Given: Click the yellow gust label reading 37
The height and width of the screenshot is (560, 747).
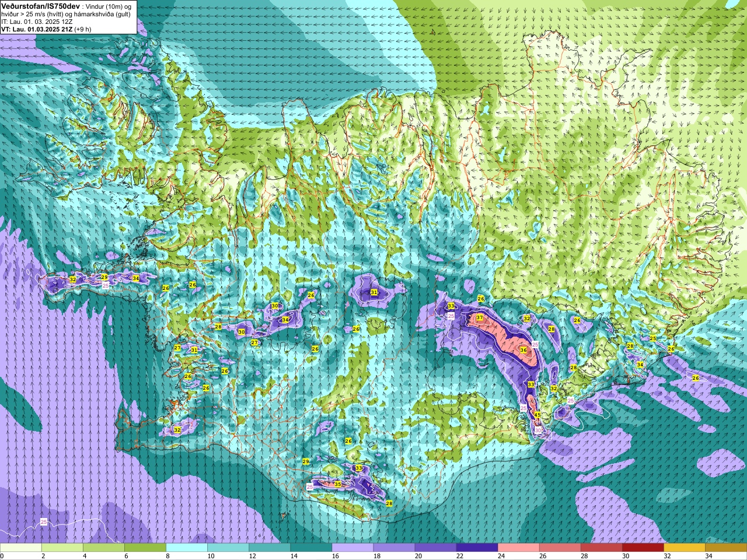Looking at the screenshot, I should tap(480, 318).
